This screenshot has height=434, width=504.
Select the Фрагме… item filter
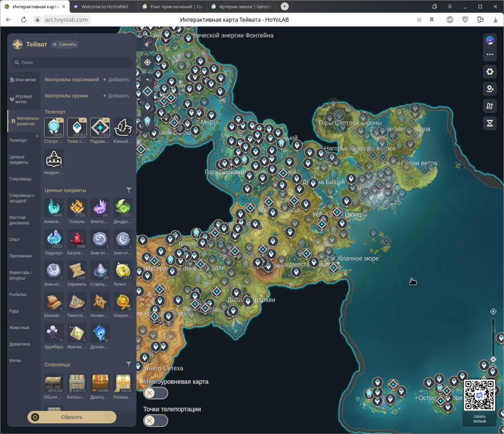77,333
